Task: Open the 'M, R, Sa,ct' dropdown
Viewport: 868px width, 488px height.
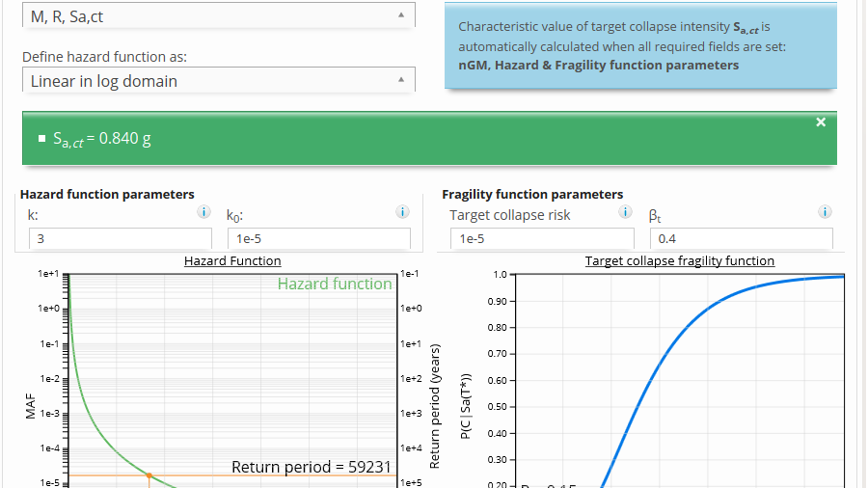Action: pos(218,15)
